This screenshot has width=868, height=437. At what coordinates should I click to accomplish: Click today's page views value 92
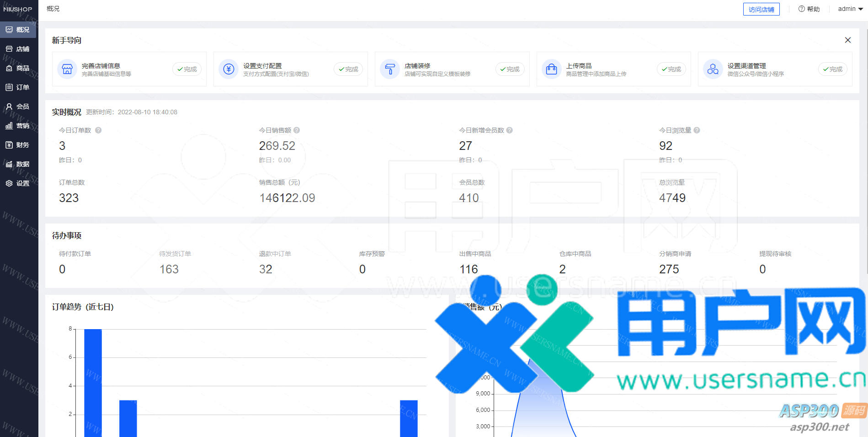pyautogui.click(x=666, y=146)
